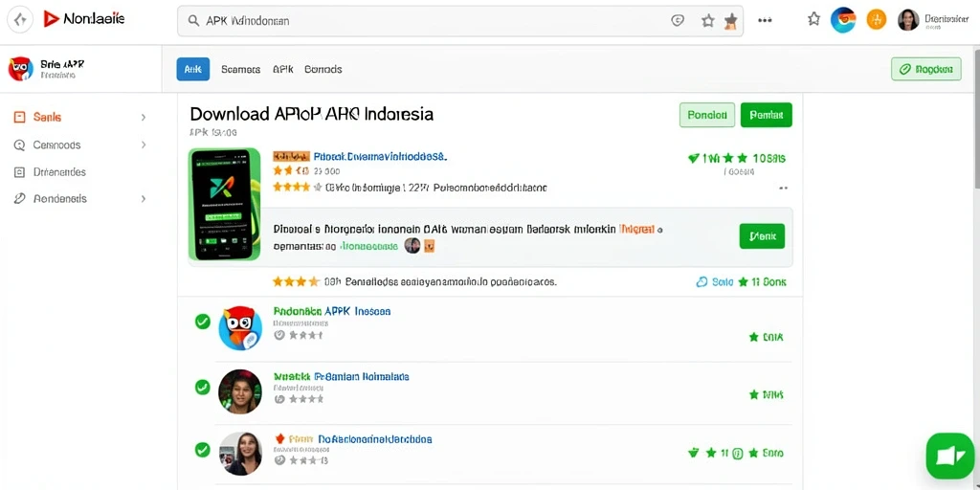Toggle green checkmark on Nnaskk Pnšanian row
The width and height of the screenshot is (980, 490).
[x=203, y=388]
